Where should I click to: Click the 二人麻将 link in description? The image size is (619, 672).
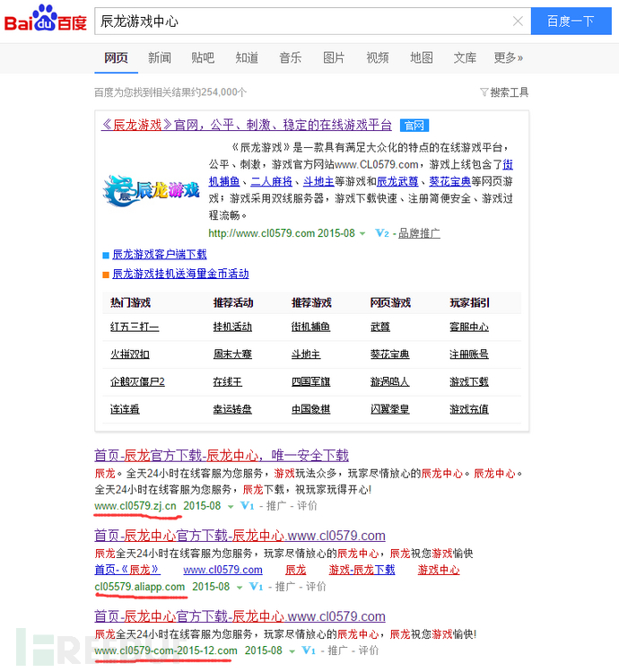271,181
